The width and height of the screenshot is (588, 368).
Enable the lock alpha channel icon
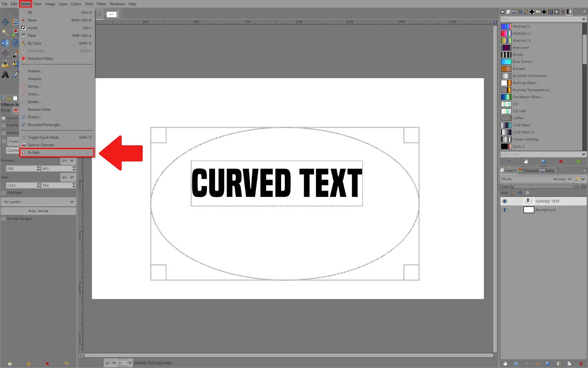click(x=527, y=193)
